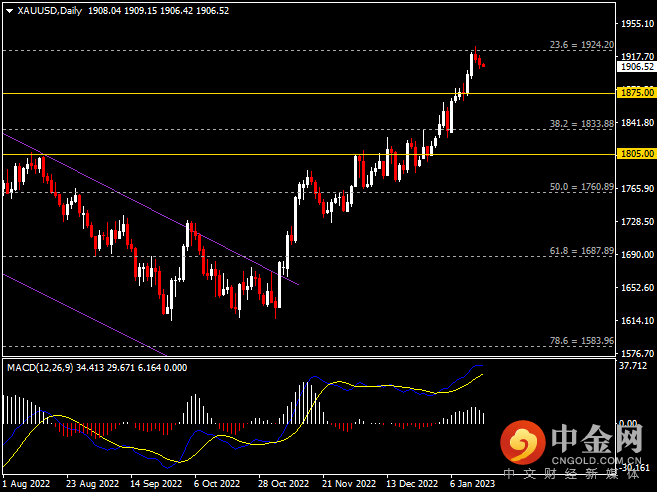Open the CNGOLD.COM.CN watermark link
Viewport: 657px width, 492px height.
coord(592,462)
